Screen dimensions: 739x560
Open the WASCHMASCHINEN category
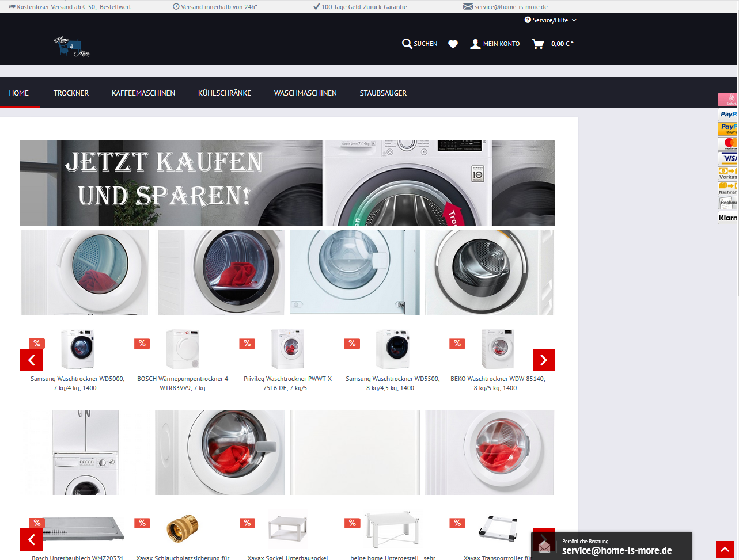305,93
